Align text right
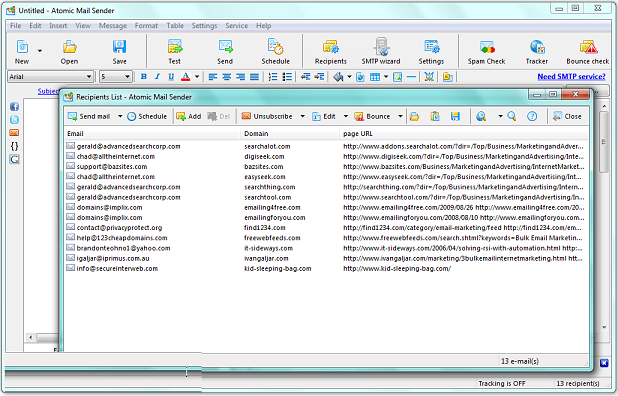 (240, 76)
